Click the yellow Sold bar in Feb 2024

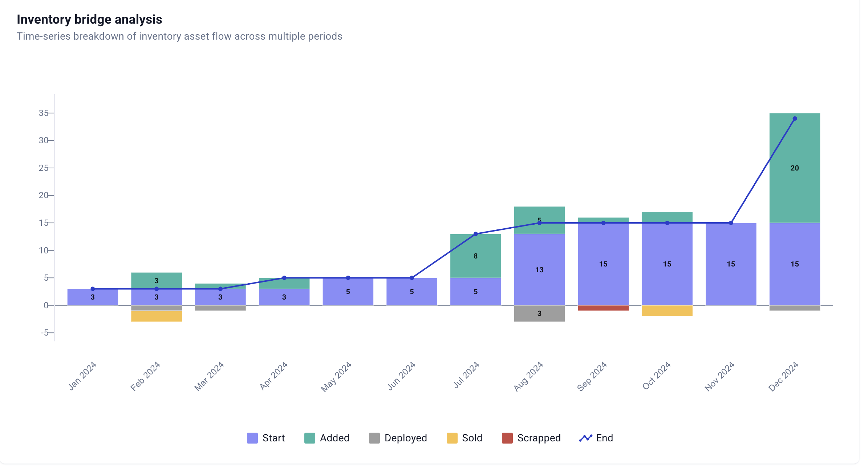tap(157, 316)
